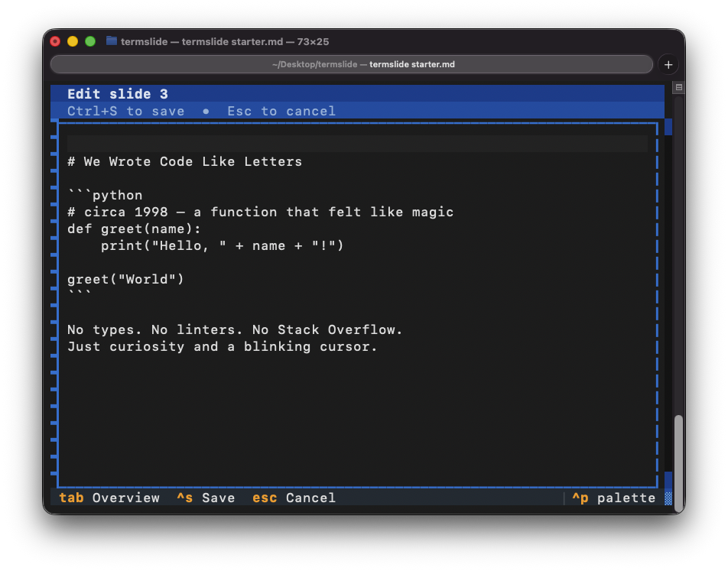The width and height of the screenshot is (728, 571).
Task: Click the 'Esc to cancel' hint text
Action: 281,111
